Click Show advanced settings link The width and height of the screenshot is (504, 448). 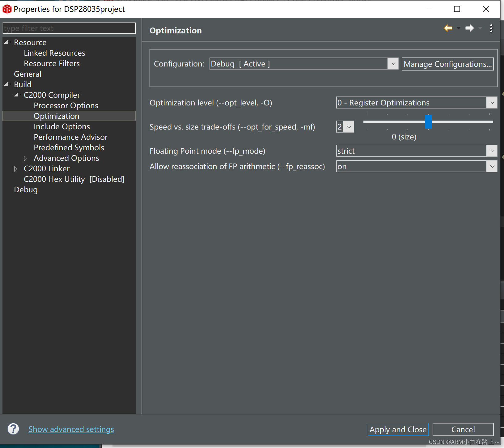tap(71, 429)
